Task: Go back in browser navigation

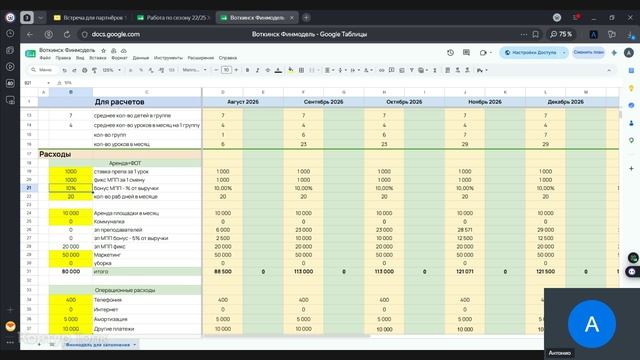Action: click(x=30, y=34)
